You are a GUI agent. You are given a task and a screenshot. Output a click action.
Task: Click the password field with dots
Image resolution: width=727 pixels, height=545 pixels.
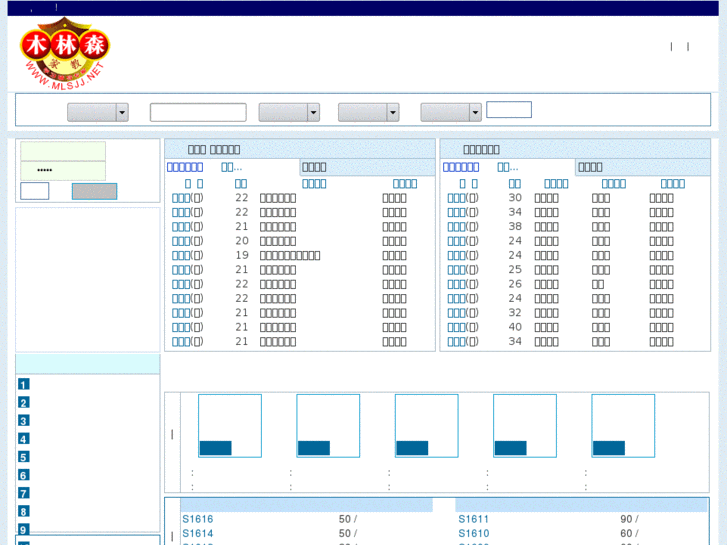(x=63, y=171)
